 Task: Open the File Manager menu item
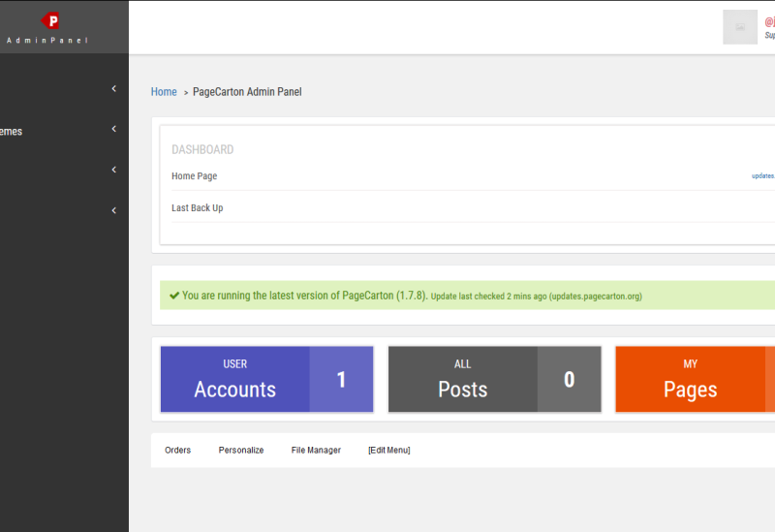316,450
